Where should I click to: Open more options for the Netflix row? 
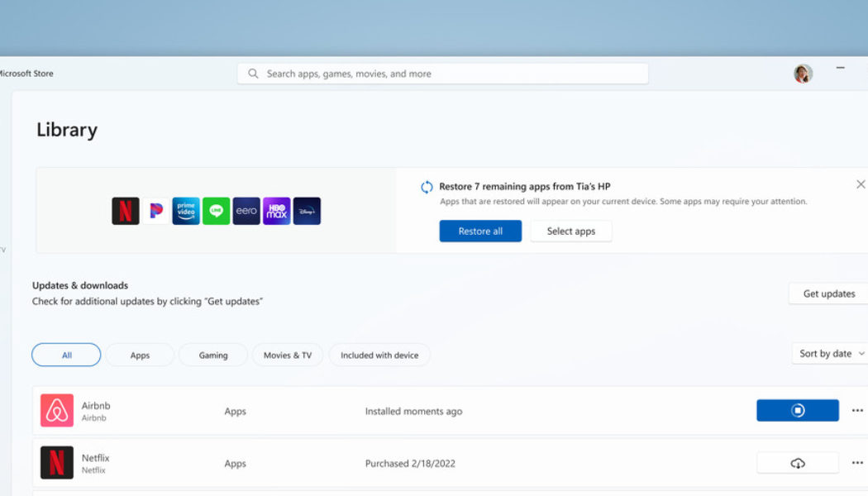(857, 462)
